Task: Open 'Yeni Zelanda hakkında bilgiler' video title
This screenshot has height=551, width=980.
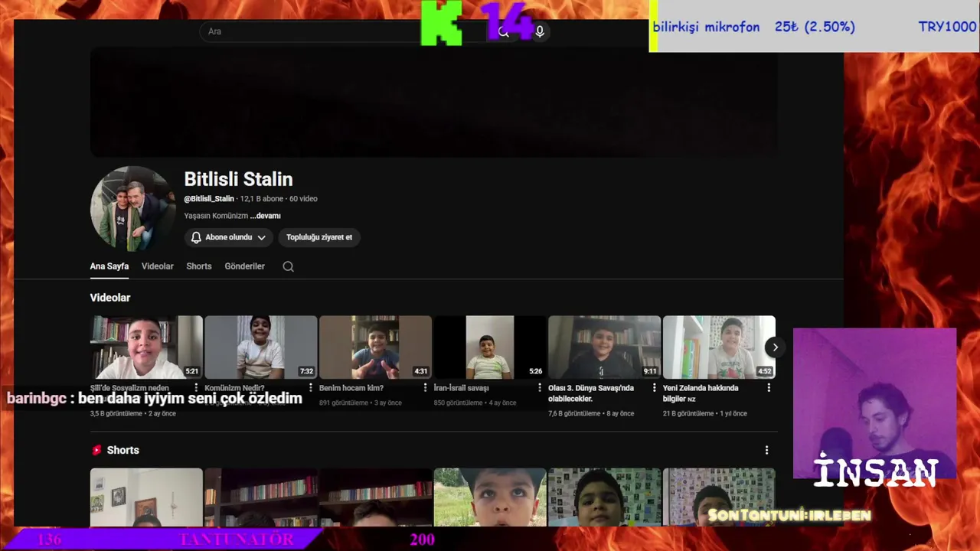Action: click(x=701, y=393)
